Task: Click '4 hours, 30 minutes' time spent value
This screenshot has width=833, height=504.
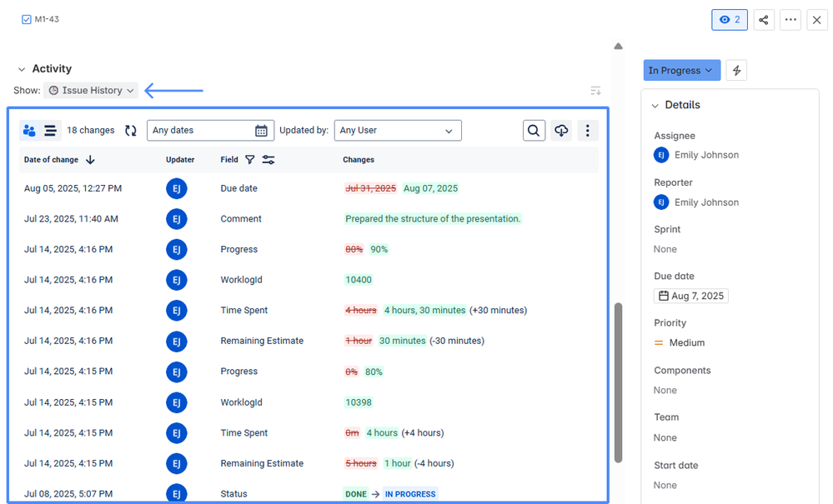Action: (x=425, y=311)
